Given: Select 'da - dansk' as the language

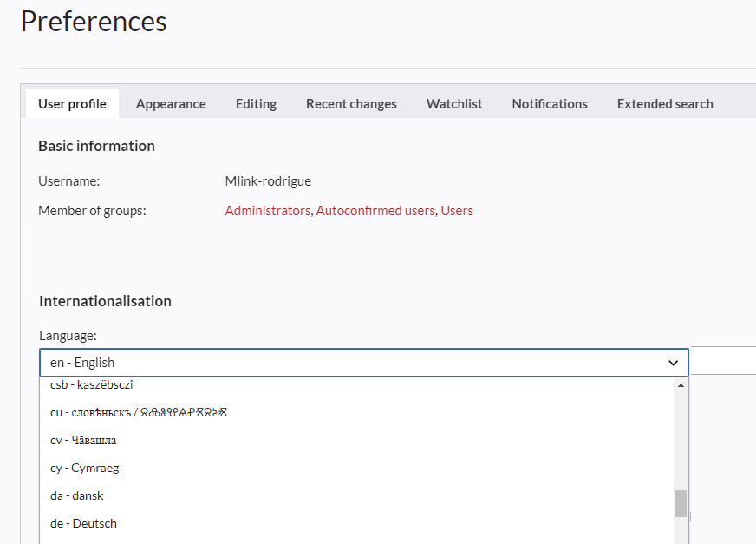Looking at the screenshot, I should click(77, 495).
